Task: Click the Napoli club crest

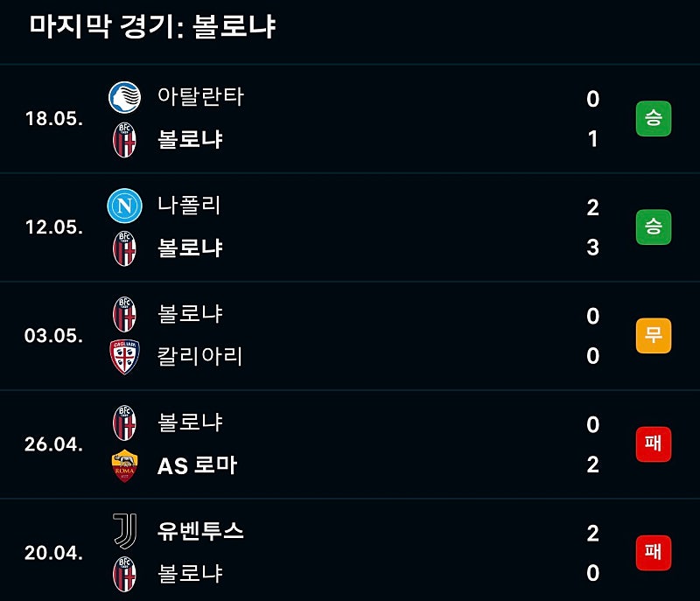Action: click(124, 206)
